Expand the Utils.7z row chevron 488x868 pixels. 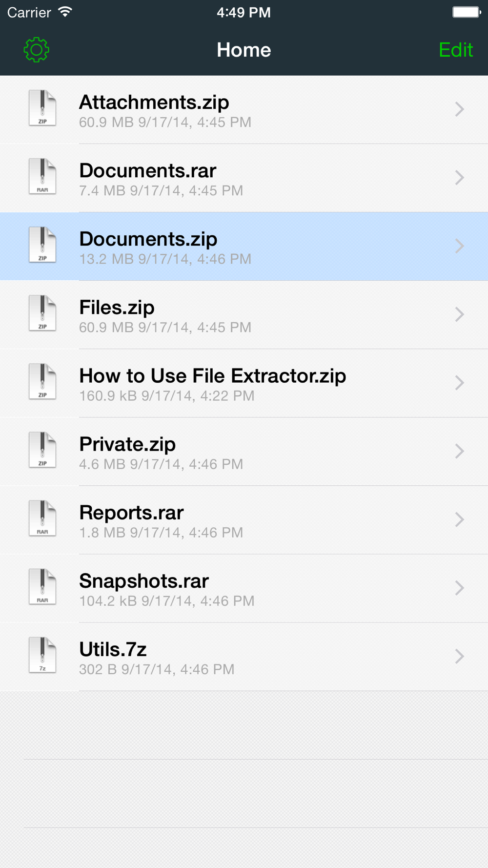click(459, 656)
